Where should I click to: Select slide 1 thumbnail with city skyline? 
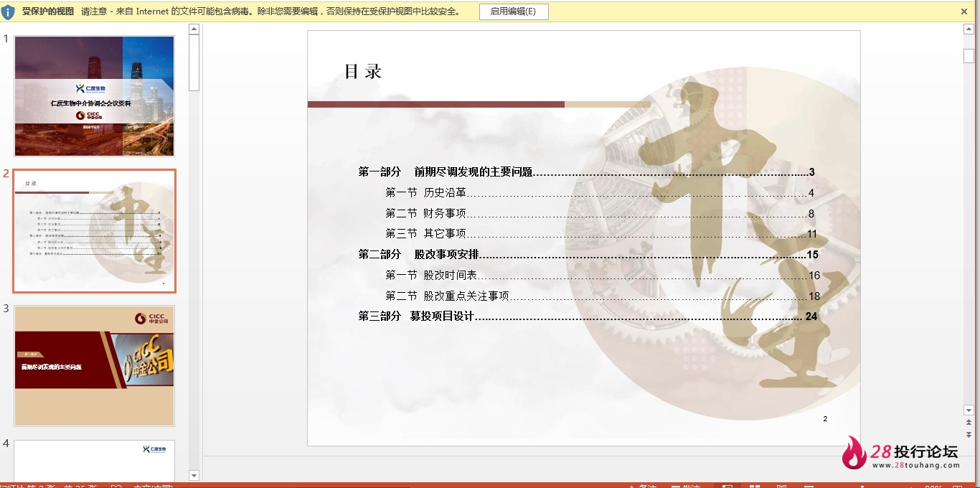click(95, 96)
